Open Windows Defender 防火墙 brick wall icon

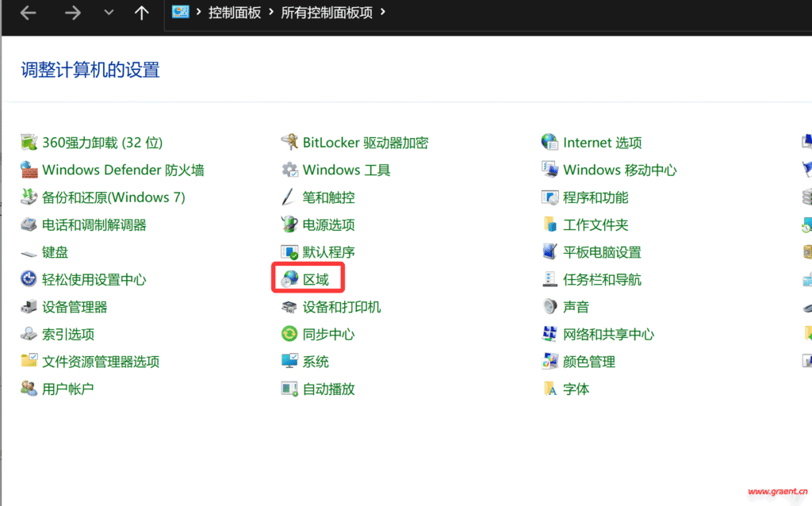point(29,170)
